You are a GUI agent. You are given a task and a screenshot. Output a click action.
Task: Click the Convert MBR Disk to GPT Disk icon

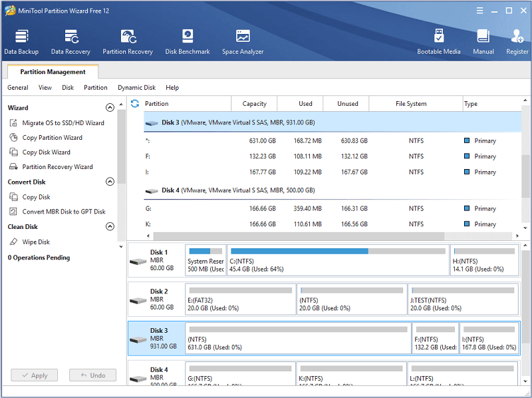(x=13, y=212)
